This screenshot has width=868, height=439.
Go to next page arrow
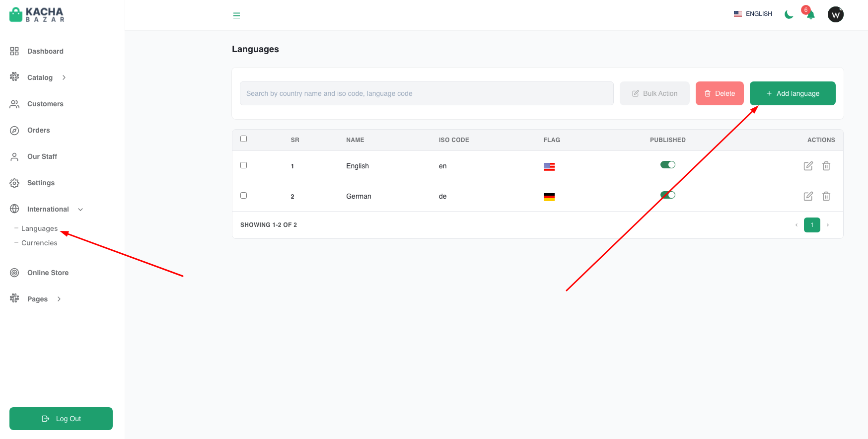(828, 225)
